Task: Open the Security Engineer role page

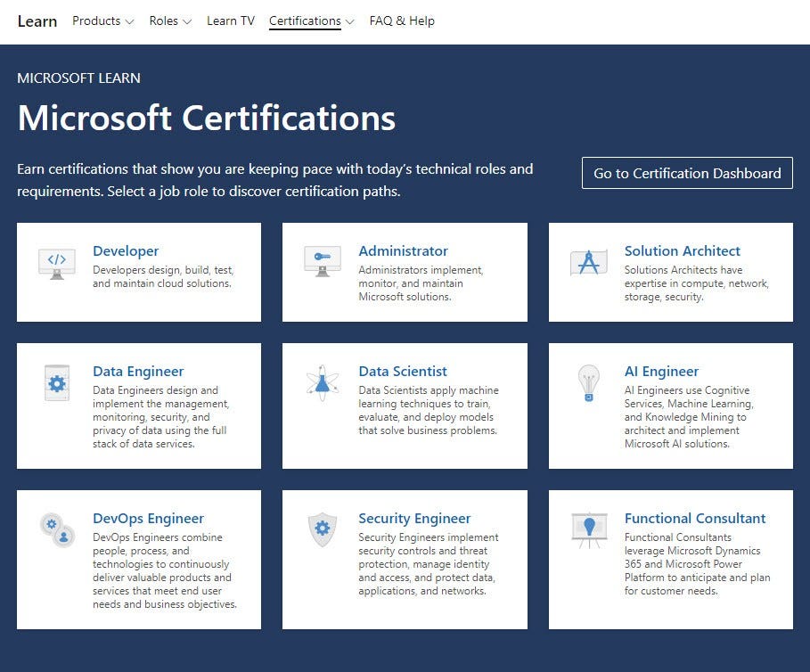Action: pyautogui.click(x=413, y=518)
